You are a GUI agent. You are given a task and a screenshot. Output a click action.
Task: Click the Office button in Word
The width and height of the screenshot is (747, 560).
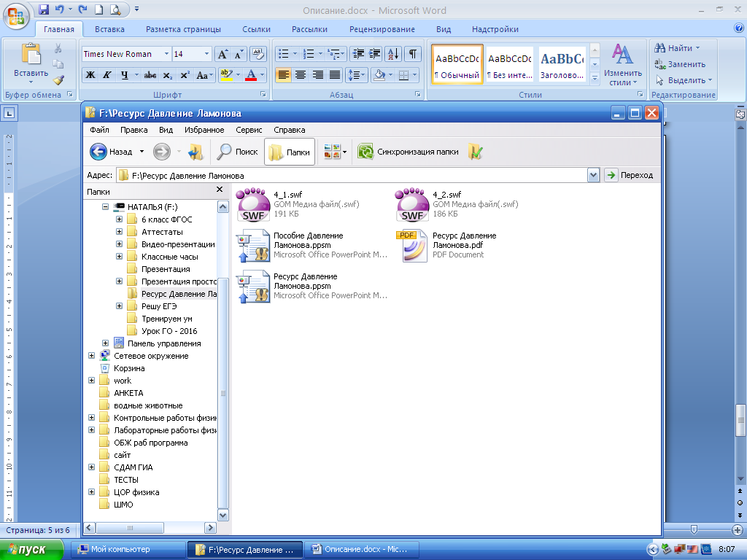point(16,16)
